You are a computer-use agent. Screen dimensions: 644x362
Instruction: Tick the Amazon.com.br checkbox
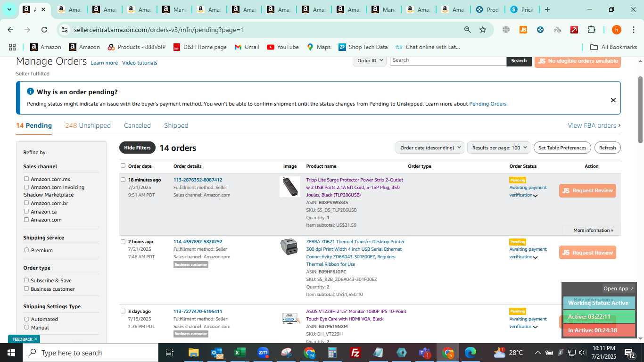pyautogui.click(x=26, y=203)
